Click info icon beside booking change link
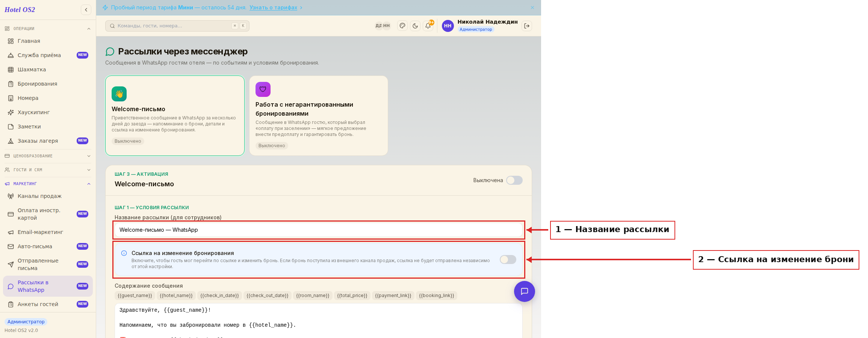Image resolution: width=868 pixels, height=338 pixels. point(124,253)
